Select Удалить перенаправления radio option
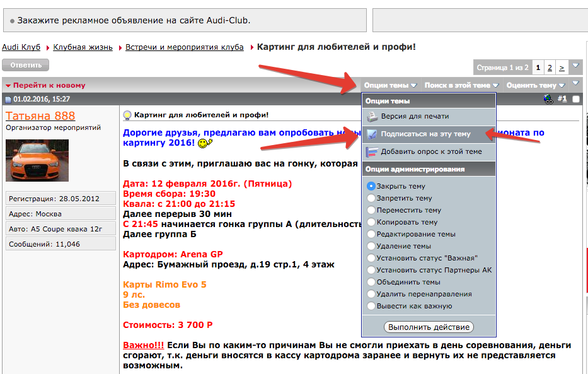588x374 pixels. coord(371,294)
